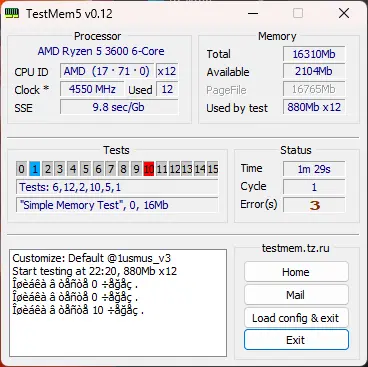The image size is (368, 367).
Task: Click the Clock * label
Action: click(32, 90)
